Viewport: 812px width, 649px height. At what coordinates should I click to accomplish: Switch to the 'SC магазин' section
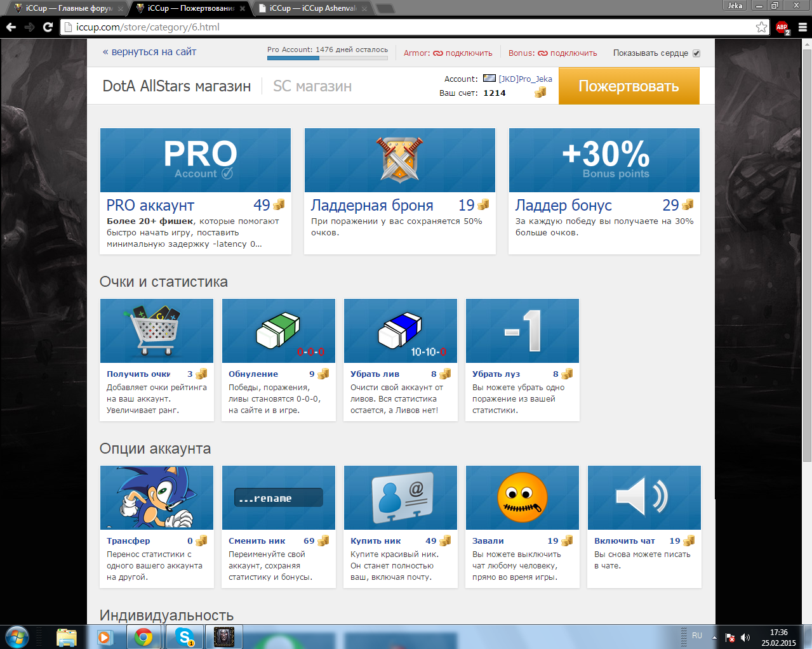click(312, 86)
